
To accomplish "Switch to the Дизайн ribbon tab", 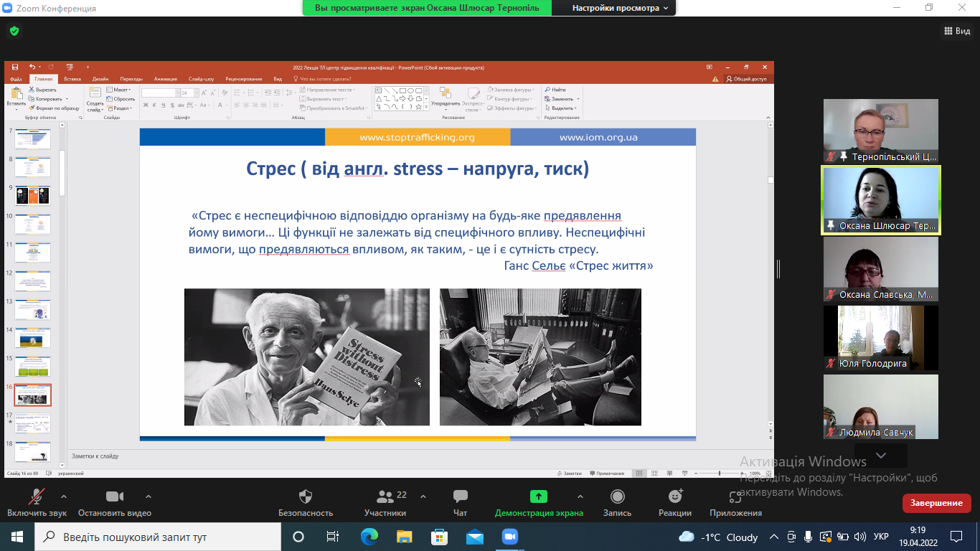I will pos(100,79).
